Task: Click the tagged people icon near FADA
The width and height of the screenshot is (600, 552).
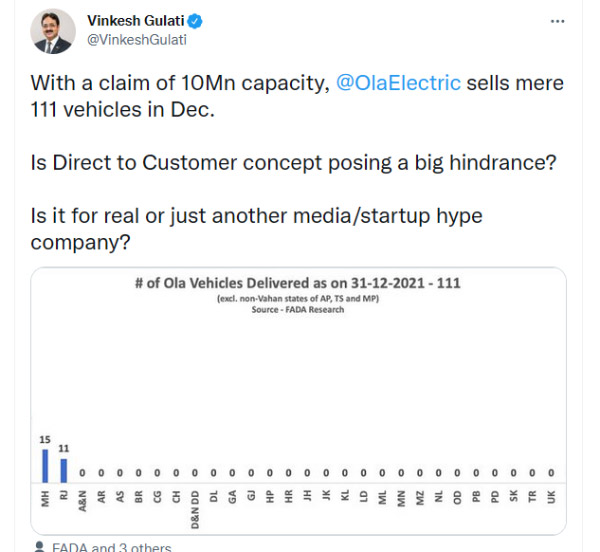Action: 39,547
